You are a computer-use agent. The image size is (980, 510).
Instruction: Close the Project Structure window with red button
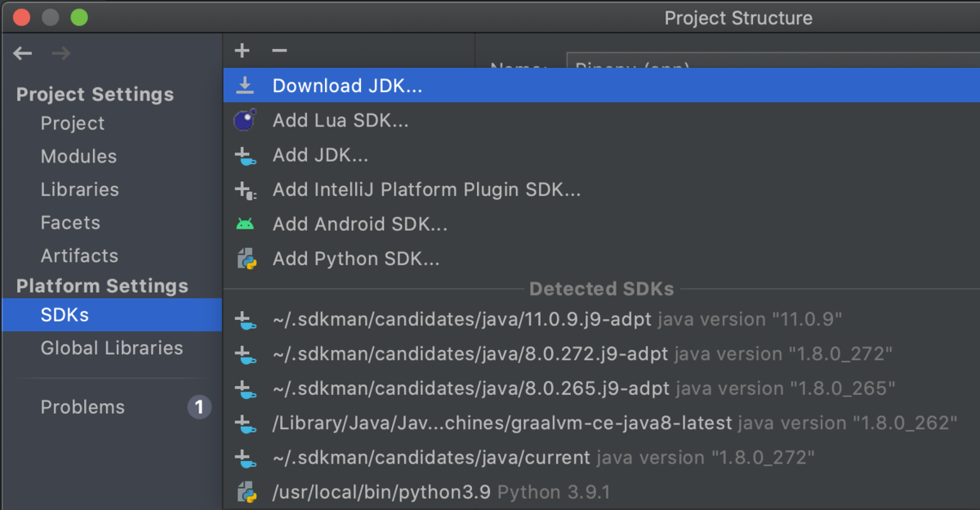[x=22, y=17]
